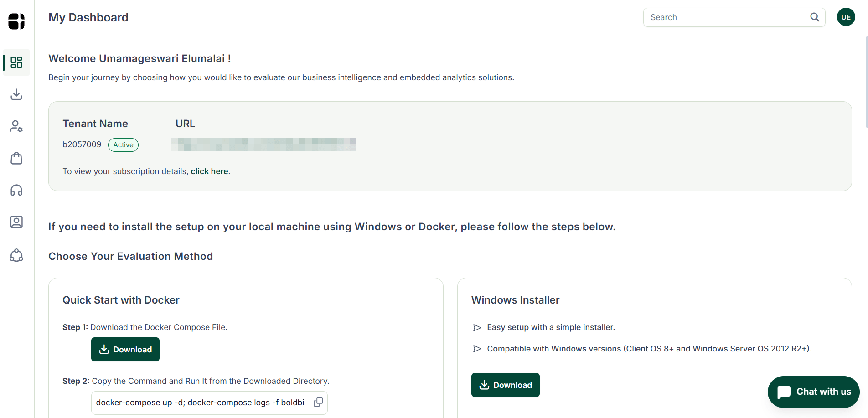Open support via the headphones sidebar icon

pos(16,190)
